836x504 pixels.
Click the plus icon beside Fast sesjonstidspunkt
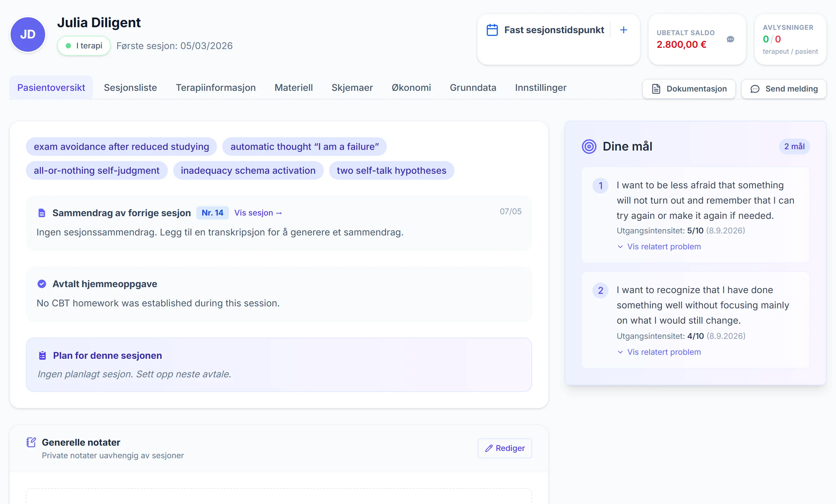pos(623,30)
